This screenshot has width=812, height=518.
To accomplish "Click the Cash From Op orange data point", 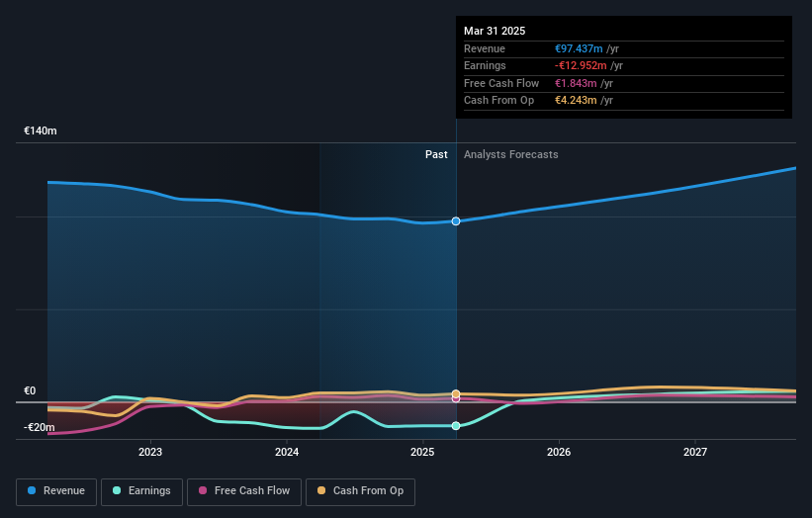I will [456, 393].
